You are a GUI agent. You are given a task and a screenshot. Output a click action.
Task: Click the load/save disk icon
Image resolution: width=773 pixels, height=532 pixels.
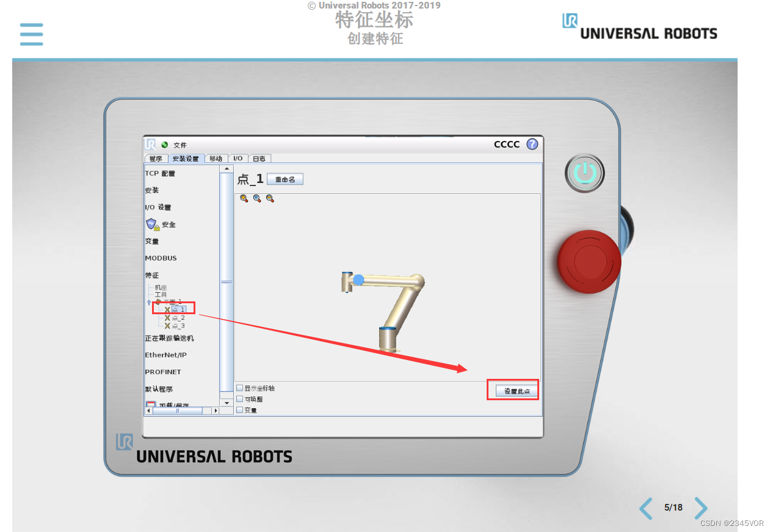coord(151,404)
